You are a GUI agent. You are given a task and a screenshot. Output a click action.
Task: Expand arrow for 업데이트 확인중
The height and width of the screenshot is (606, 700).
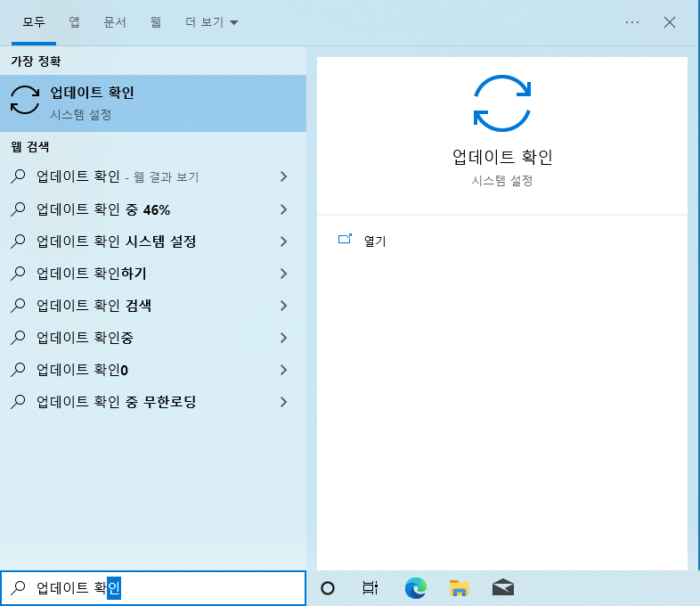[283, 338]
